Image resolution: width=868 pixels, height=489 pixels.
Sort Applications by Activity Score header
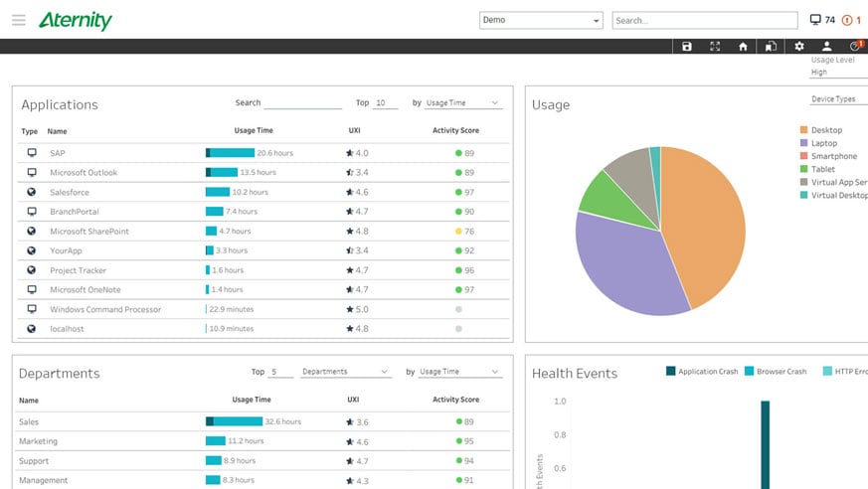pos(455,130)
